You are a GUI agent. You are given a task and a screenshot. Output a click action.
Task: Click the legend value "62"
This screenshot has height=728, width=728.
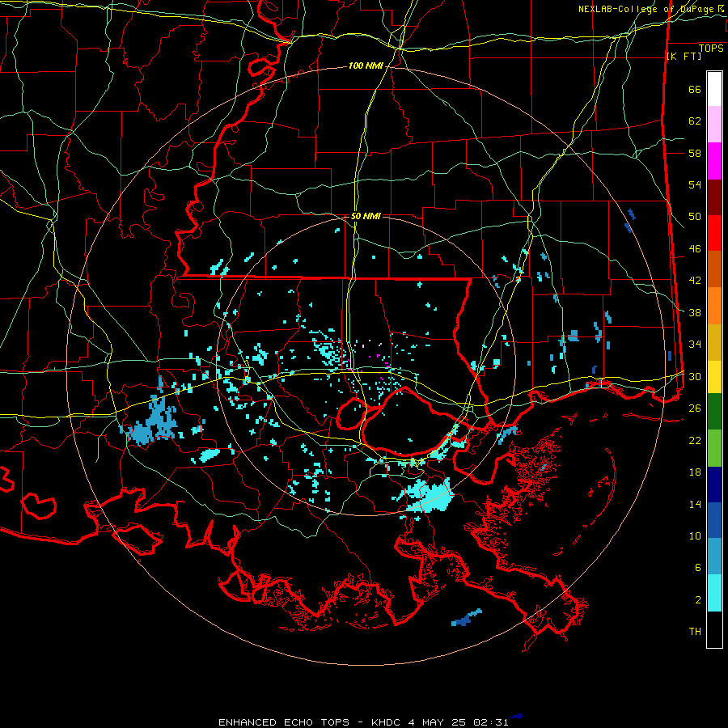pos(695,121)
